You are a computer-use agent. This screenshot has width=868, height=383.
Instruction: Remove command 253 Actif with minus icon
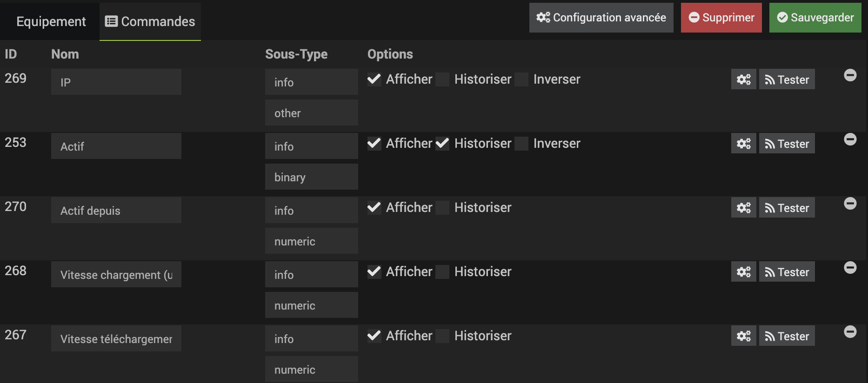coord(850,139)
